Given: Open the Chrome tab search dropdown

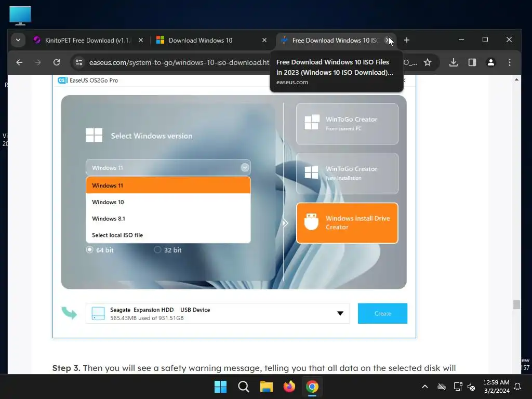Looking at the screenshot, I should (18, 40).
